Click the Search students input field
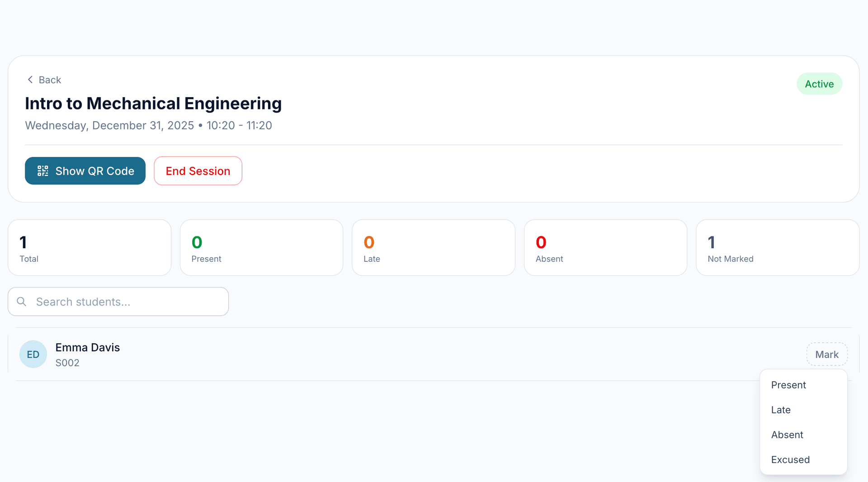The image size is (868, 482). click(118, 301)
